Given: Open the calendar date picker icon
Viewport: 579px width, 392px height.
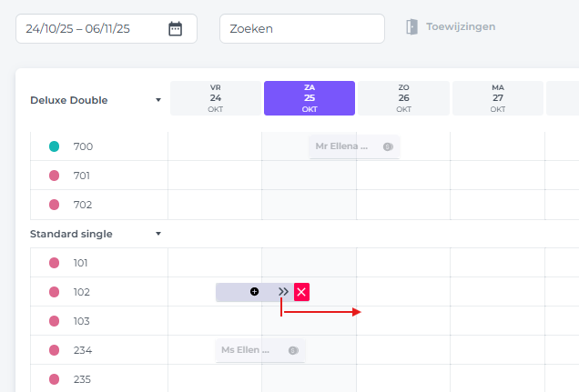Looking at the screenshot, I should pyautogui.click(x=176, y=28).
